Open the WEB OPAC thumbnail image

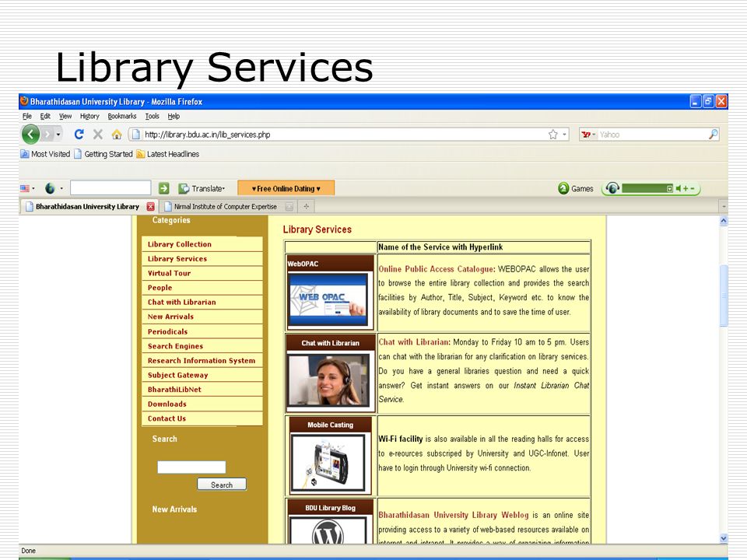[x=329, y=299]
